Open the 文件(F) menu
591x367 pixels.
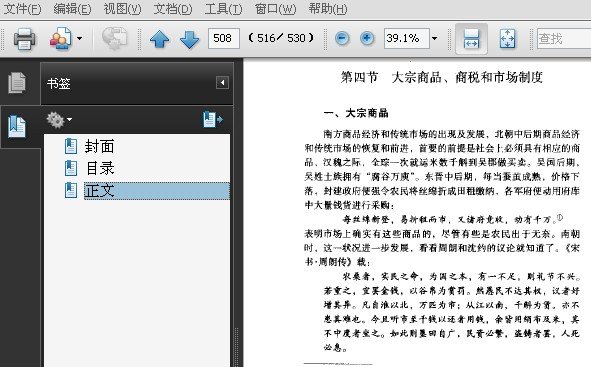pos(22,8)
